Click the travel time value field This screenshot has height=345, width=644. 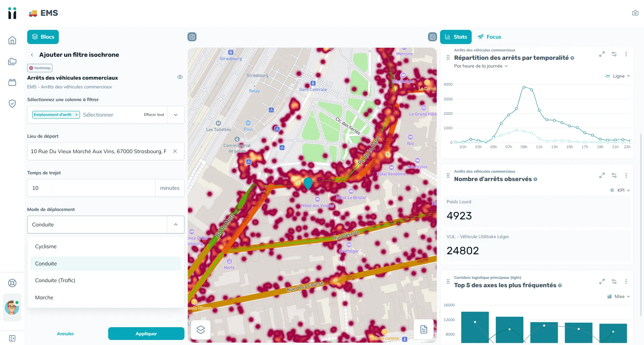tap(91, 188)
